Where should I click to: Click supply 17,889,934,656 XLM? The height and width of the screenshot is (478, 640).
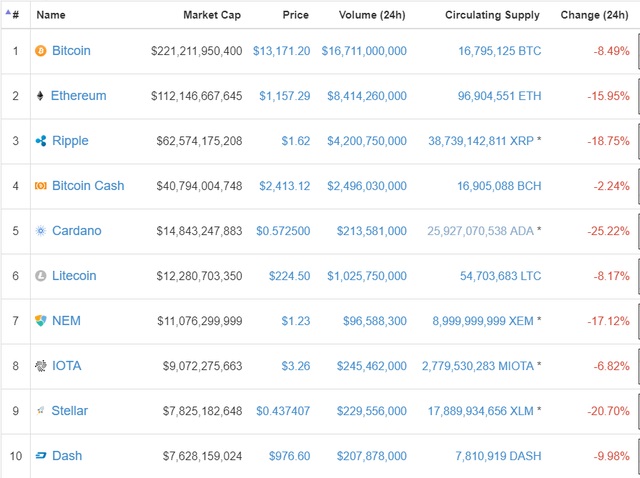(x=481, y=411)
